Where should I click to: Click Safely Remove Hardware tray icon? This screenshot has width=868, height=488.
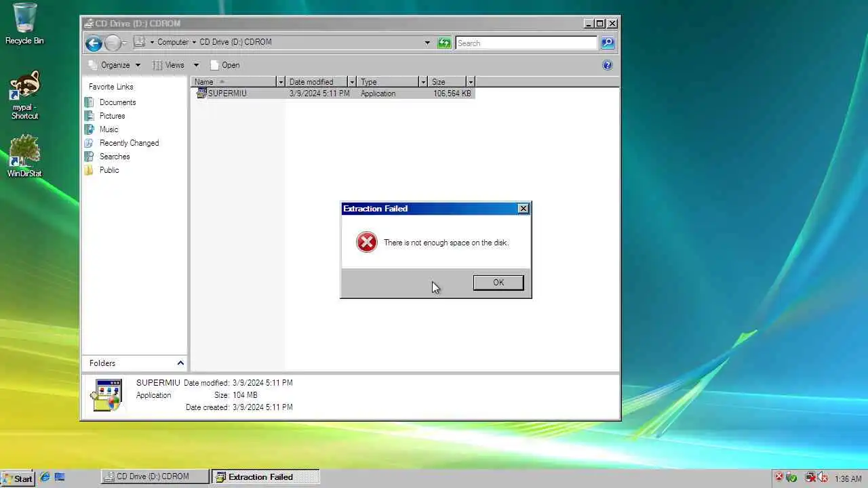[791, 478]
